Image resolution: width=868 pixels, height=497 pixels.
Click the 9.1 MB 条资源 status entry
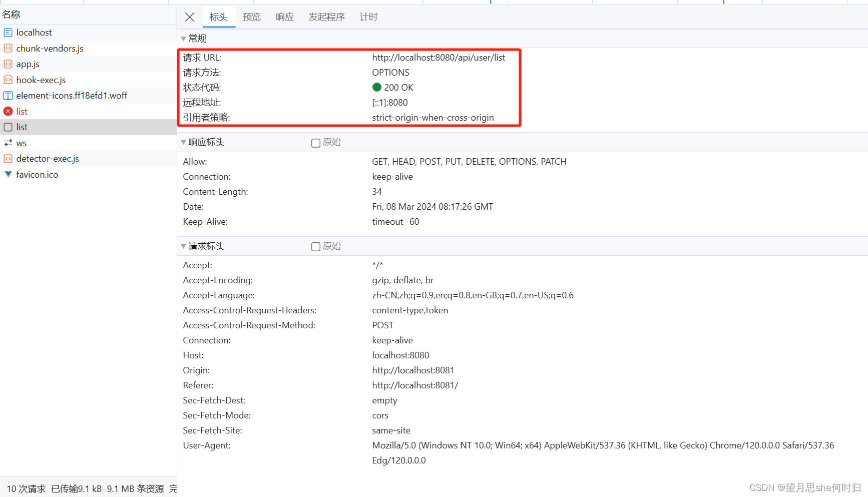coord(135,489)
